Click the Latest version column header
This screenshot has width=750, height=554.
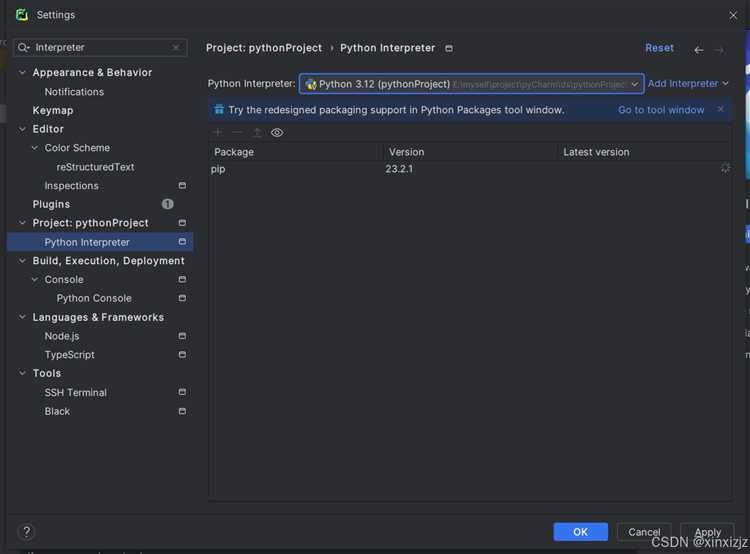596,152
